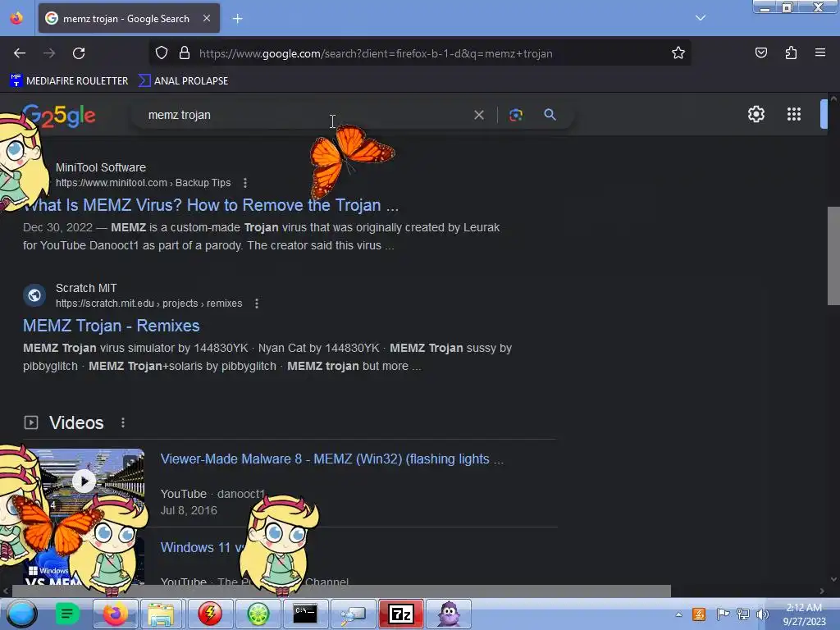Open more options for Scratch MIT result

coord(257,304)
